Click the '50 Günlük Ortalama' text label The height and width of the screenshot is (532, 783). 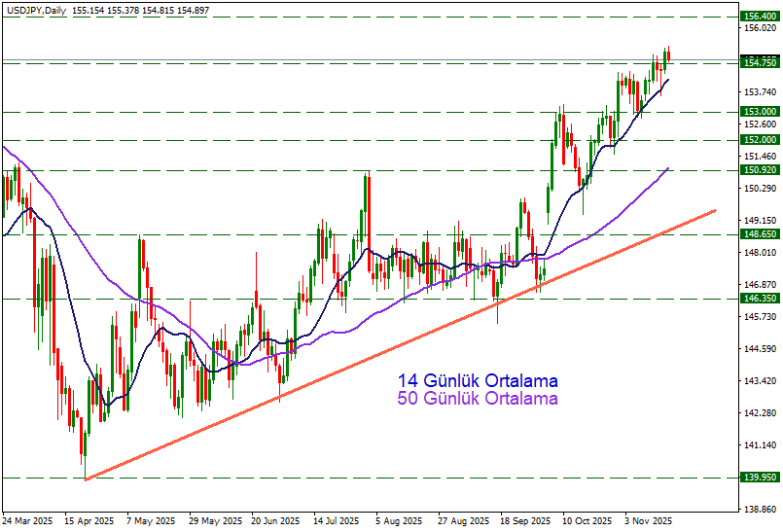(x=478, y=399)
